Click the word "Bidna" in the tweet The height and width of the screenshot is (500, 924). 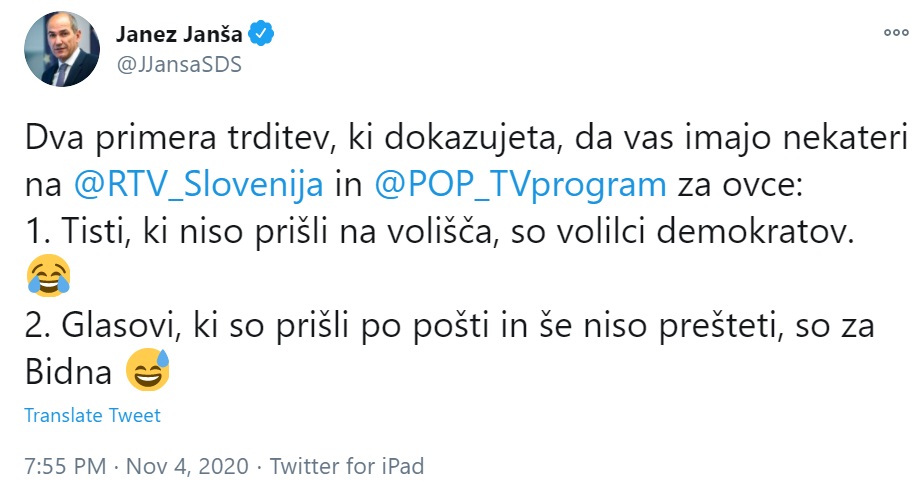click(68, 371)
